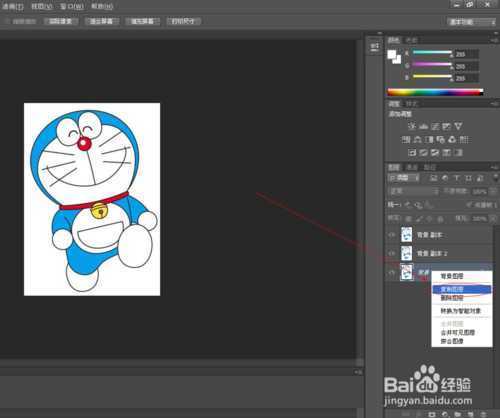Hide the 背景 副本 2 layer
500x418 pixels.
tap(391, 253)
